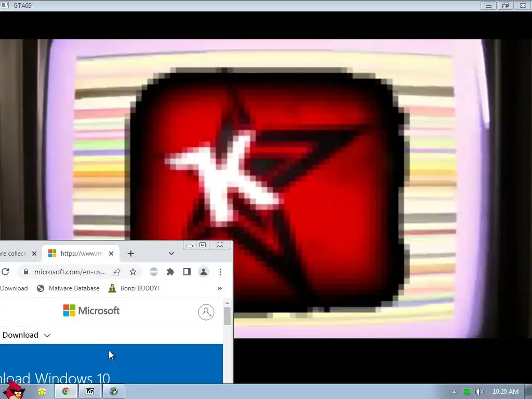Switch to the 'collect' tab

tap(17, 254)
